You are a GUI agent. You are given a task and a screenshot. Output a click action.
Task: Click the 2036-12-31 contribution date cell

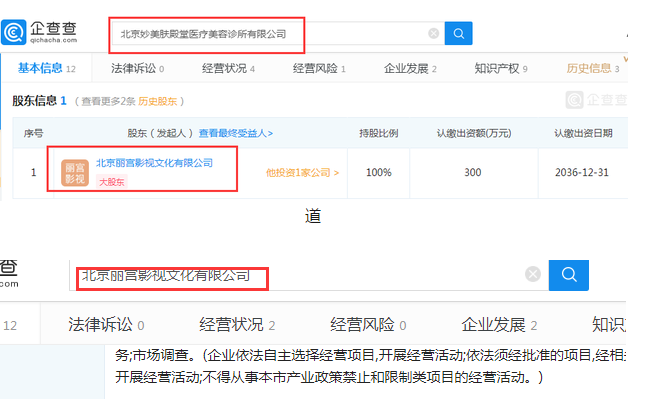[582, 172]
